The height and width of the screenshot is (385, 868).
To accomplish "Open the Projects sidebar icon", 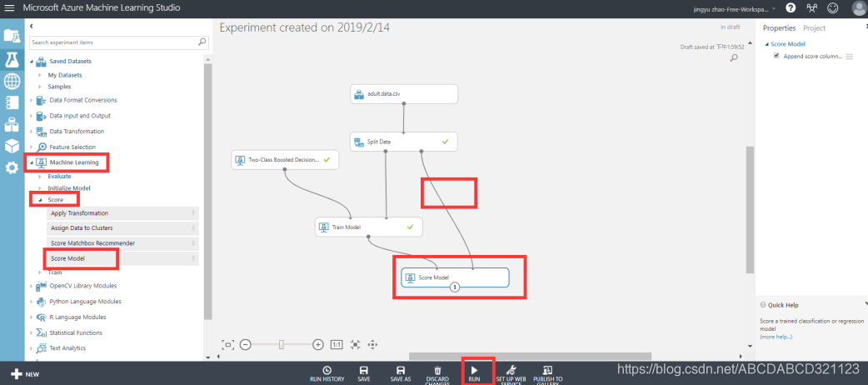I will tap(12, 36).
